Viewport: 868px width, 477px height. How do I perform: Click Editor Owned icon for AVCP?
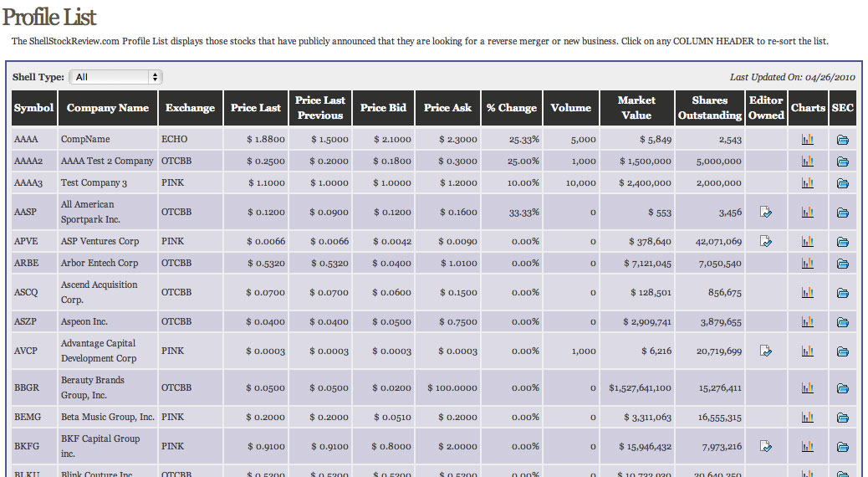click(x=766, y=351)
